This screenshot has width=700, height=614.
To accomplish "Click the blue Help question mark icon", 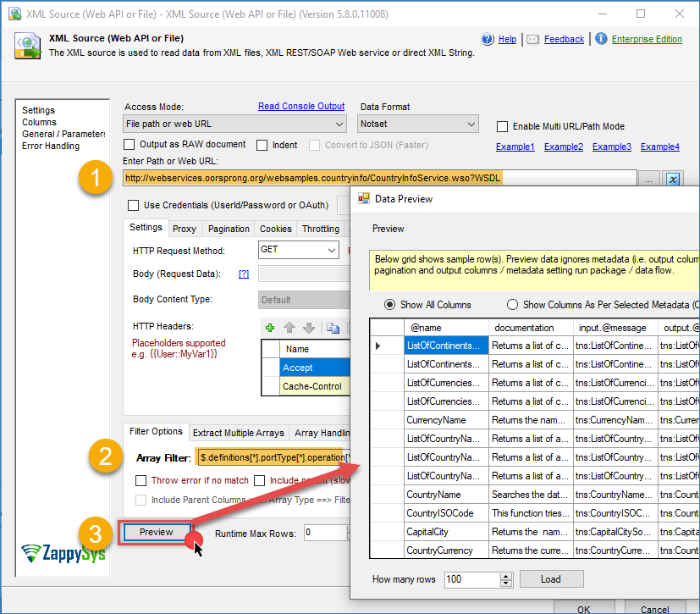I will (488, 39).
